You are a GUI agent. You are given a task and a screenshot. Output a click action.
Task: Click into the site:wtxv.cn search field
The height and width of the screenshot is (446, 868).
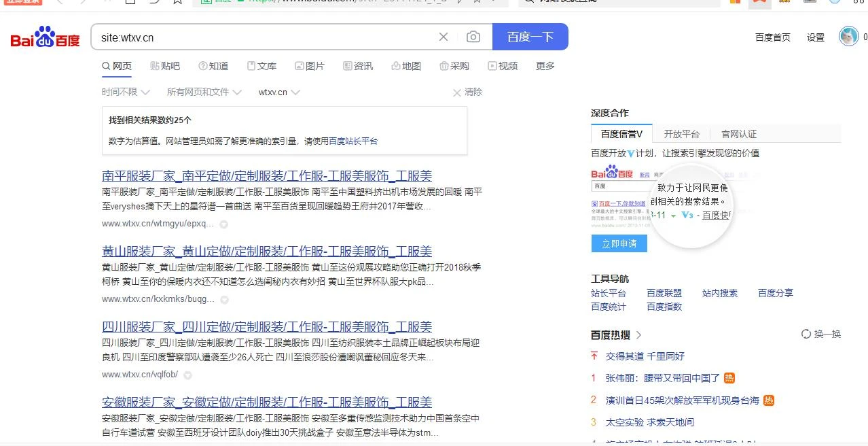(265, 37)
